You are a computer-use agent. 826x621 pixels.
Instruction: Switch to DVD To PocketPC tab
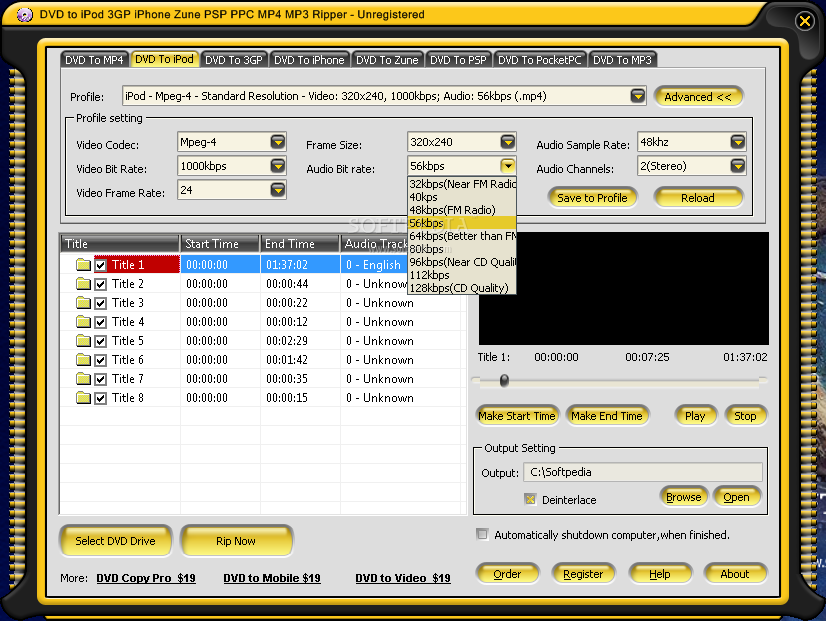539,60
